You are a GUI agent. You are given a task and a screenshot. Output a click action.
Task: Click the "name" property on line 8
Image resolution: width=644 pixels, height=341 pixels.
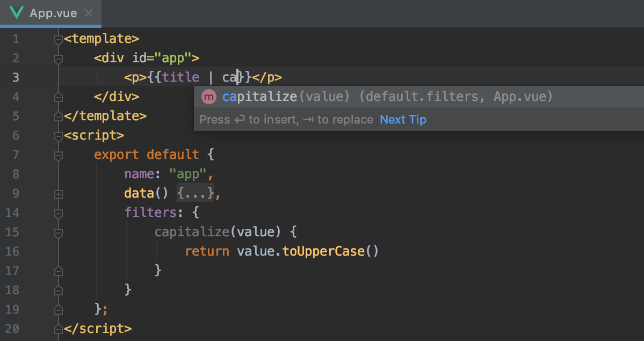[139, 174]
